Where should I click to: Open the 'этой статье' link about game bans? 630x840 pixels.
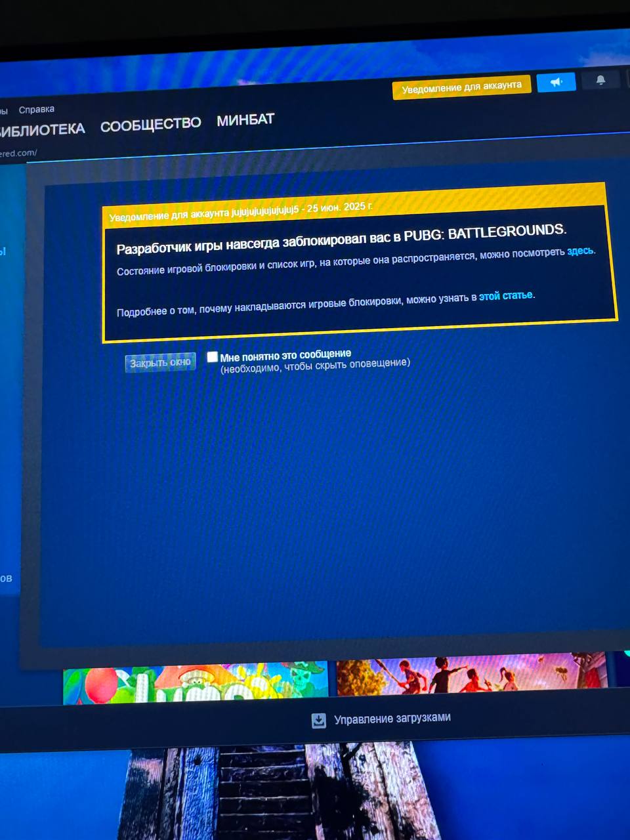tap(505, 296)
